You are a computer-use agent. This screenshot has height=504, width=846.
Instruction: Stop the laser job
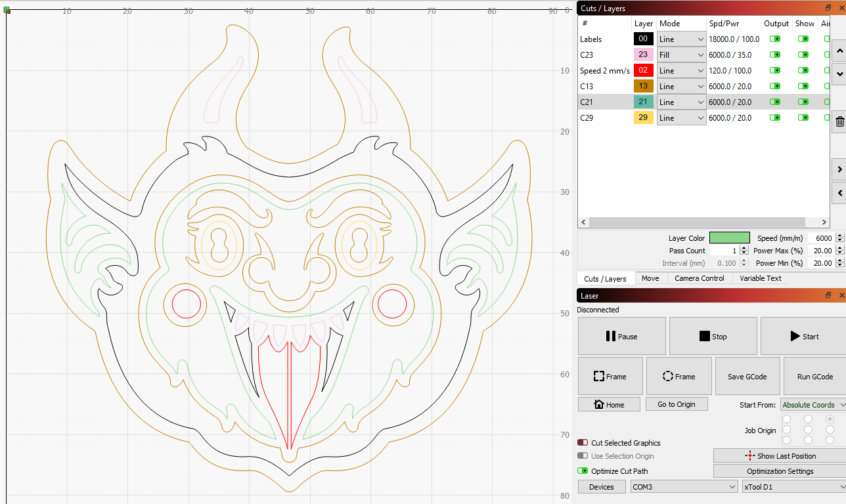click(713, 336)
